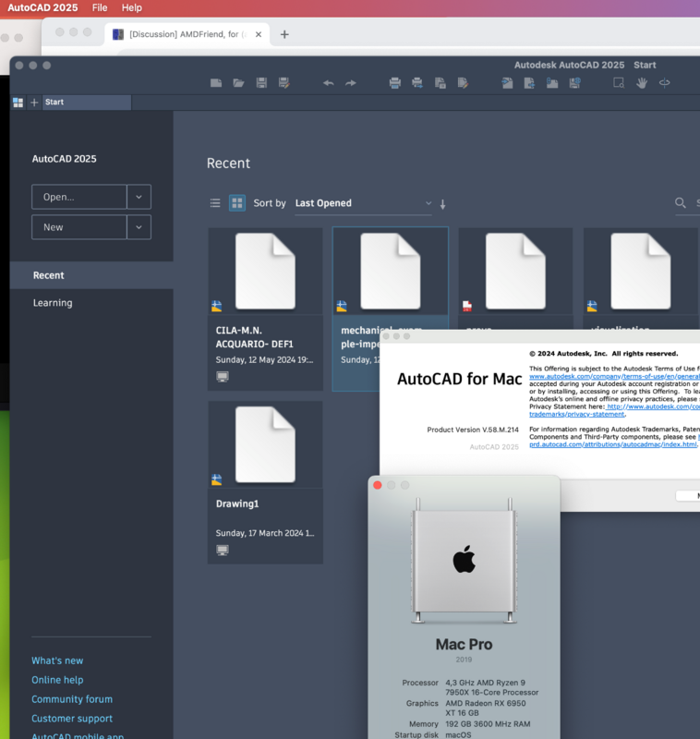
Task: Click the Export file toolbar icon
Action: click(529, 83)
